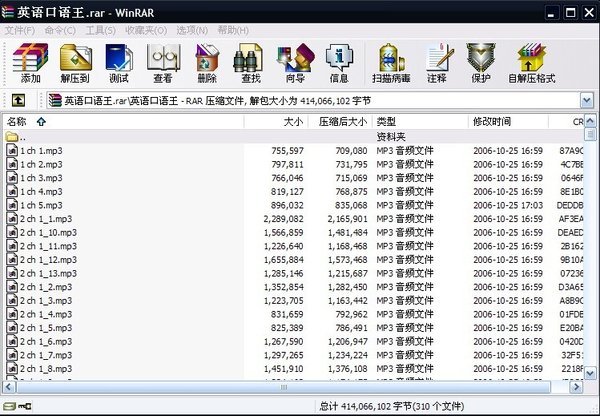Click horizontal scrollbar right arrow
This screenshot has height=416, width=600.
point(576,387)
